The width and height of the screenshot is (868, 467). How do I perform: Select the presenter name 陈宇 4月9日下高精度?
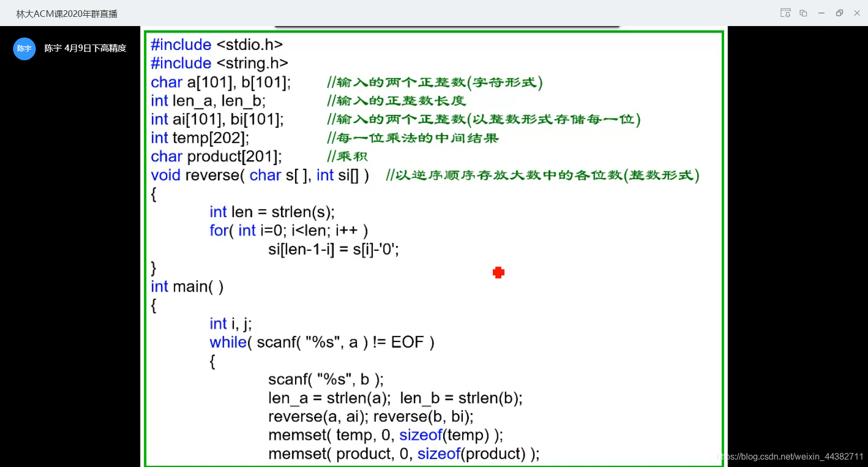[x=85, y=48]
